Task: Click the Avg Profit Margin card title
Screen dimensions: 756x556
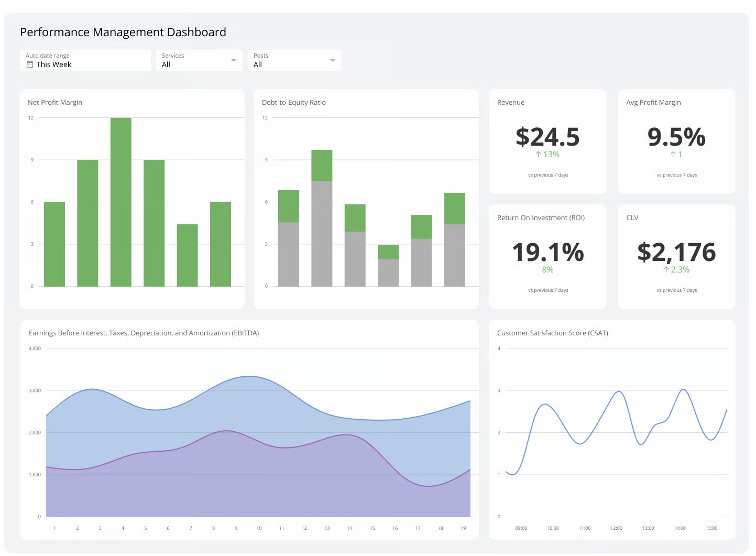Action: pyautogui.click(x=654, y=102)
